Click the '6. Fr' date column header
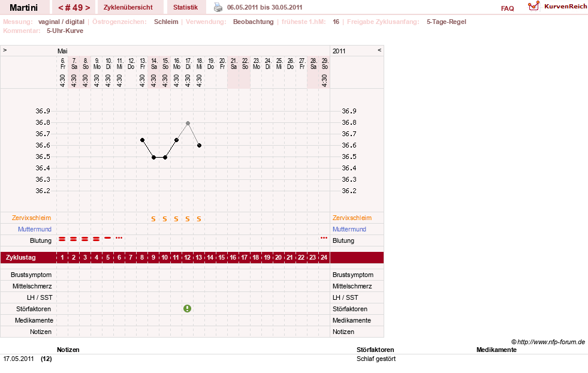 point(62,64)
